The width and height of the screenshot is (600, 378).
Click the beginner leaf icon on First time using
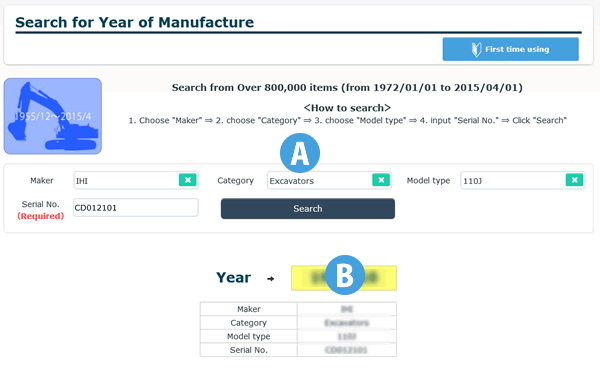click(476, 49)
